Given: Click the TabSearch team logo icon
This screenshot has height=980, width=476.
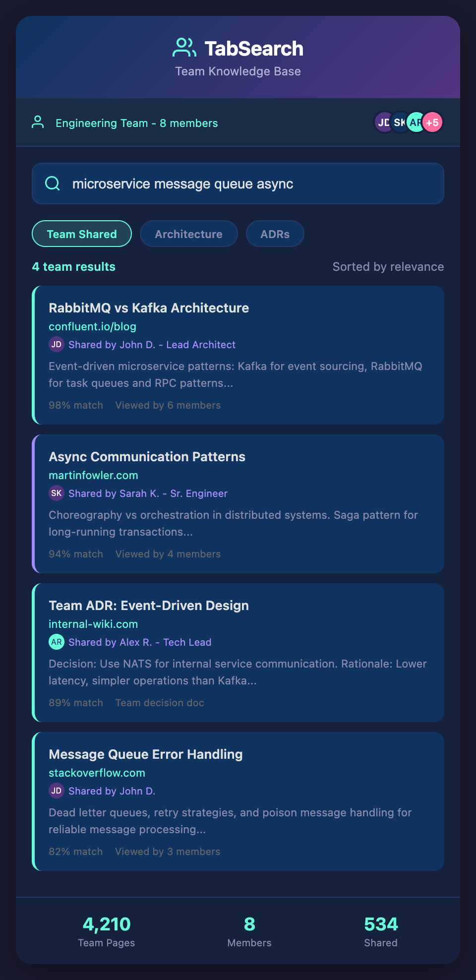Looking at the screenshot, I should pyautogui.click(x=184, y=48).
